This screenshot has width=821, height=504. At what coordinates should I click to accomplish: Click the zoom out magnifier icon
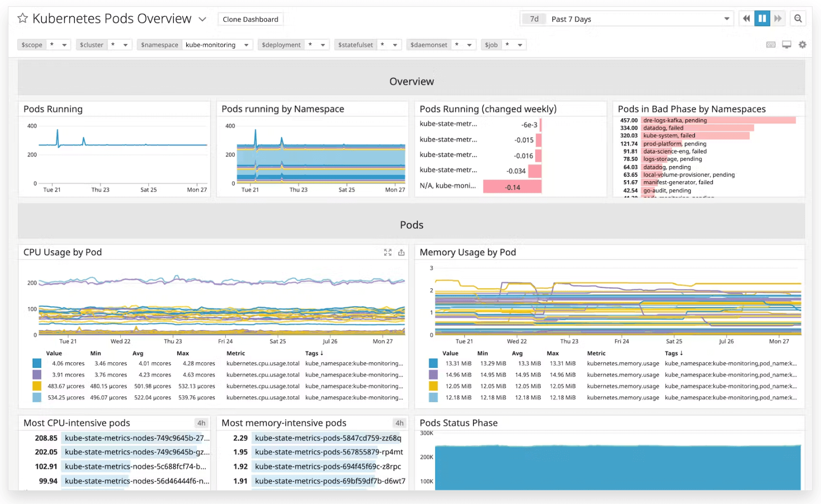(x=798, y=19)
